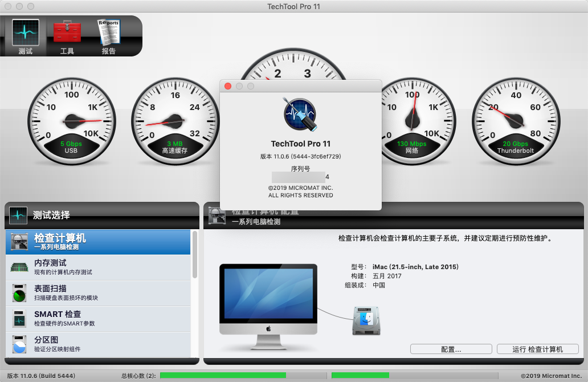
Task: Click the version 11.0.6 (5444-3fc6ef729) text
Action: point(300,156)
